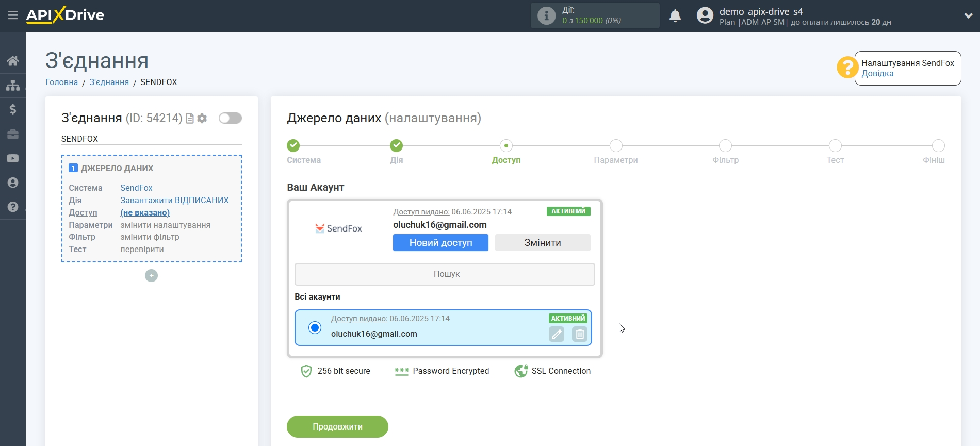Open the notifications bell
980x446 pixels.
[x=675, y=16]
